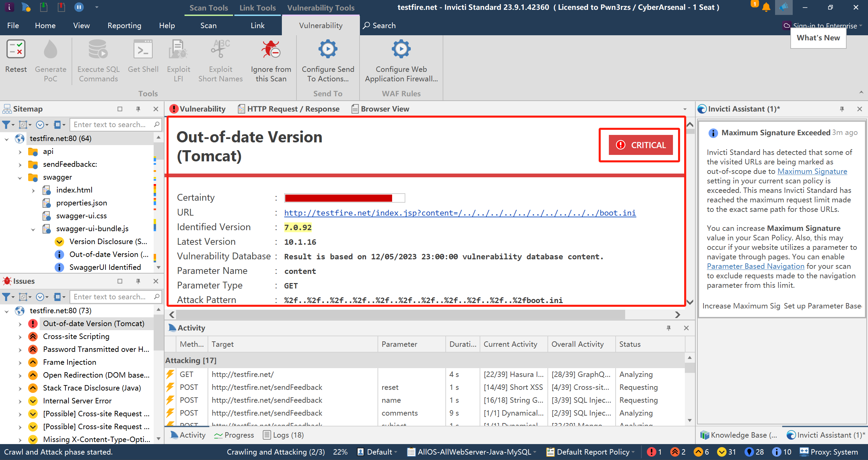Click the Issues filter funnel icon
Screen dimensions: 868x460
click(6, 297)
